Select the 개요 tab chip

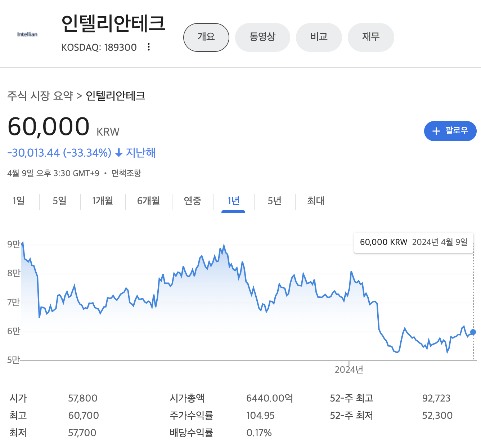[206, 37]
